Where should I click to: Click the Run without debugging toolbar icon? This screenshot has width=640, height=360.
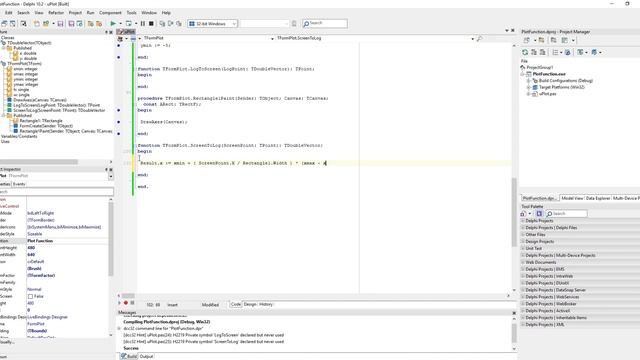(129, 24)
